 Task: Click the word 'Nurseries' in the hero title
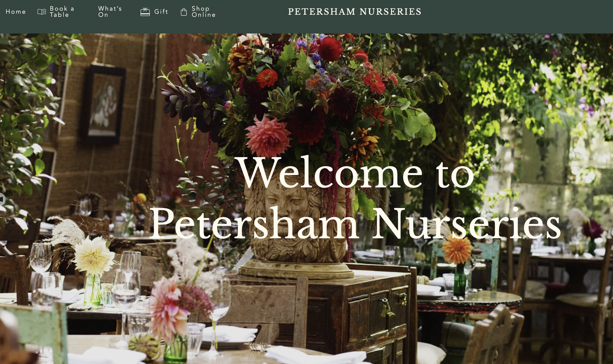pos(467,224)
